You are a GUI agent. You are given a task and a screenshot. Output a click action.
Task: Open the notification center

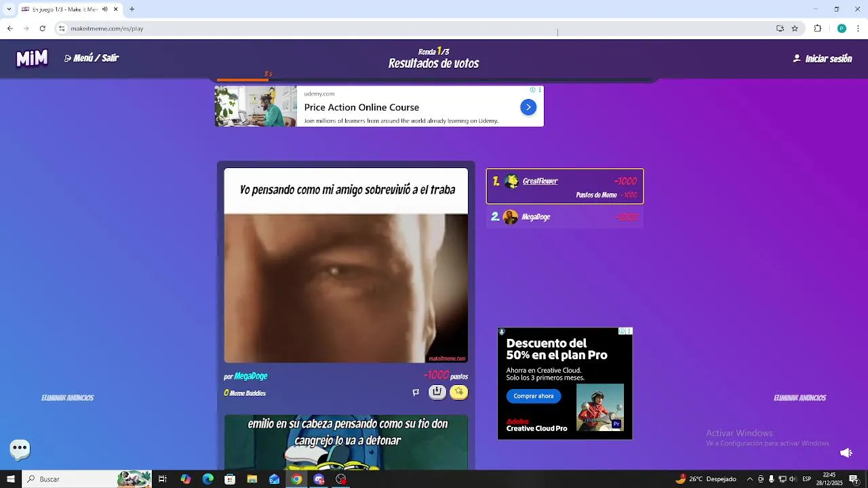853,479
